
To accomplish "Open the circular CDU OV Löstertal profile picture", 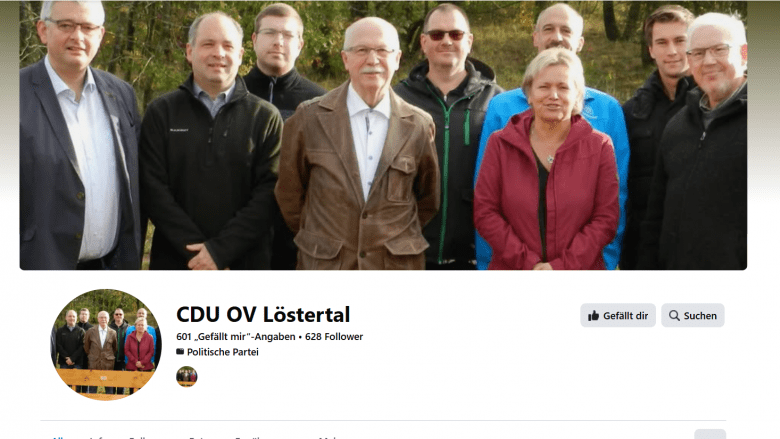I will tap(106, 345).
